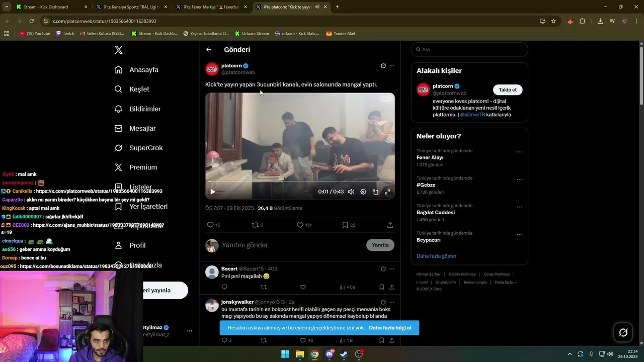This screenshot has height=362, width=644.
Task: Open Steam from taskbar
Action: pos(344,354)
